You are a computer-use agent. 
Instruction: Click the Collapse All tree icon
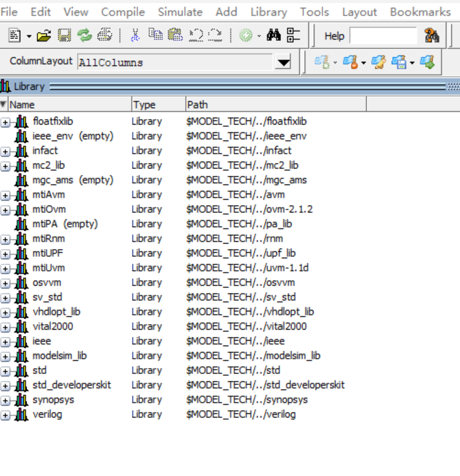point(293,35)
